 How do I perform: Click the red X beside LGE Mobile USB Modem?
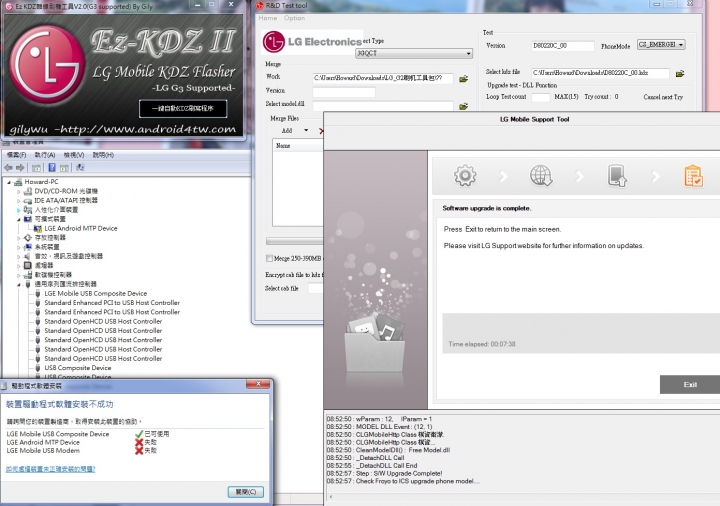[x=139, y=450]
